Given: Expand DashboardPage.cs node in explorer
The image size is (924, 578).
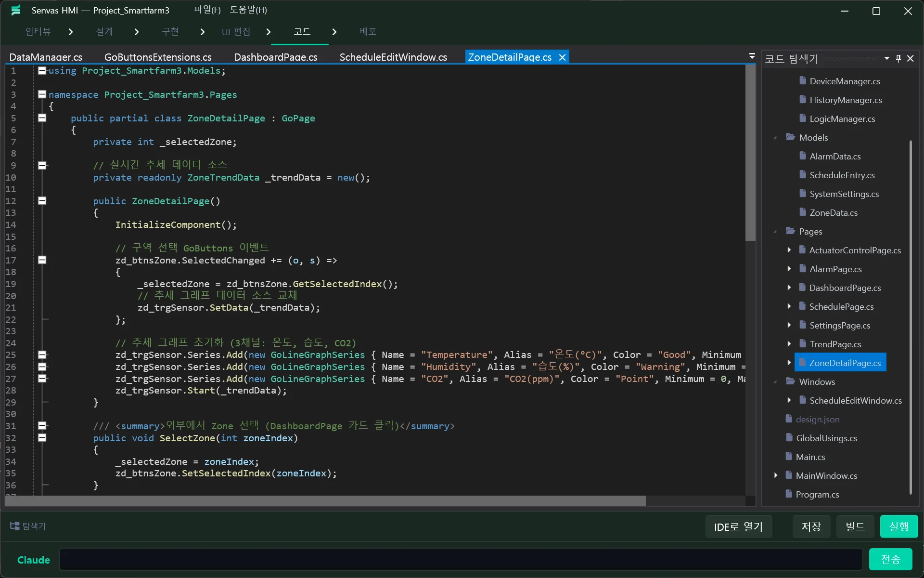Looking at the screenshot, I should pos(789,288).
